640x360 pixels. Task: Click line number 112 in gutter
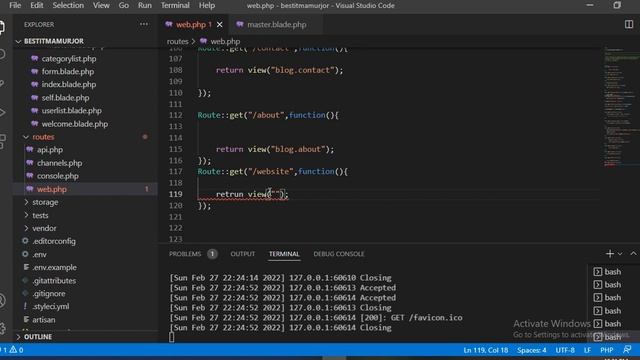coord(176,115)
